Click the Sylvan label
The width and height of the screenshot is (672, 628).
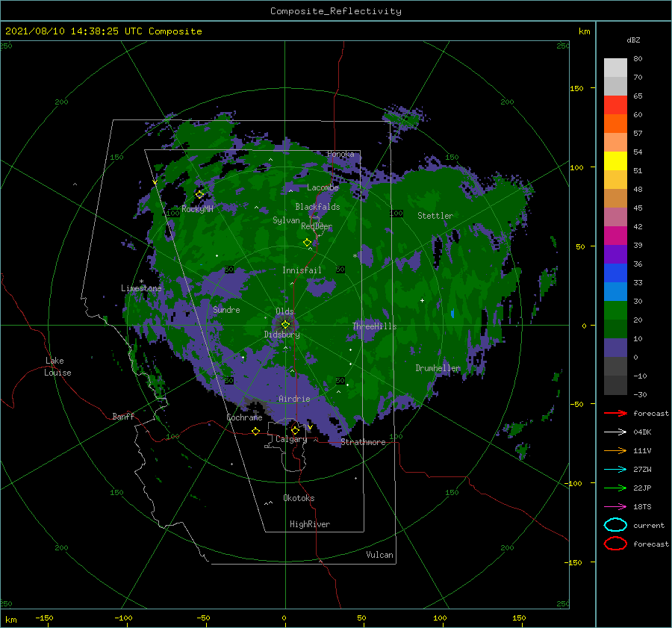coord(286,220)
